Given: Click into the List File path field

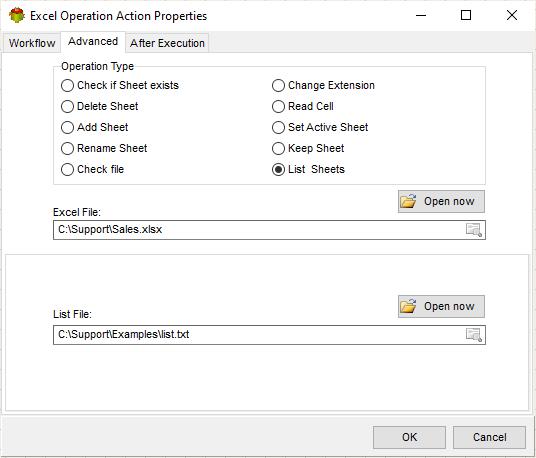Looking at the screenshot, I should pos(259,335).
